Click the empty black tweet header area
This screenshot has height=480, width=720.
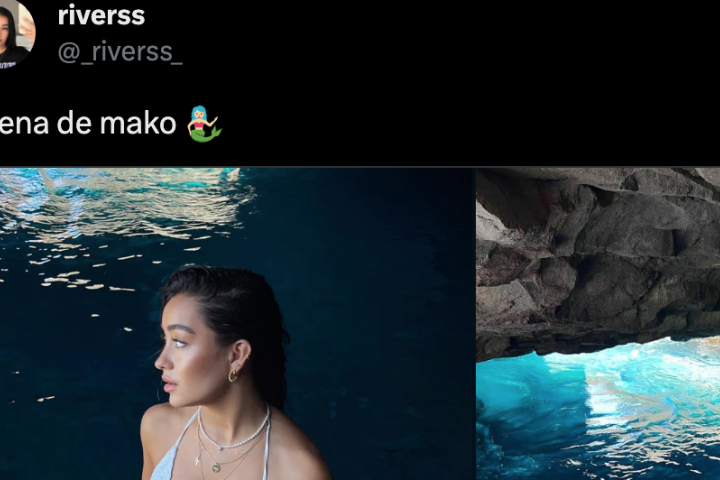click(459, 69)
